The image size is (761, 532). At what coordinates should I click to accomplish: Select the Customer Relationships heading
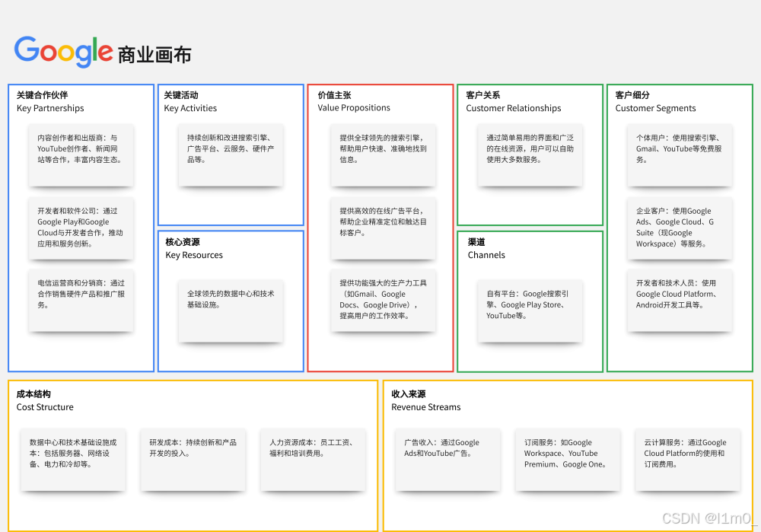tap(514, 108)
